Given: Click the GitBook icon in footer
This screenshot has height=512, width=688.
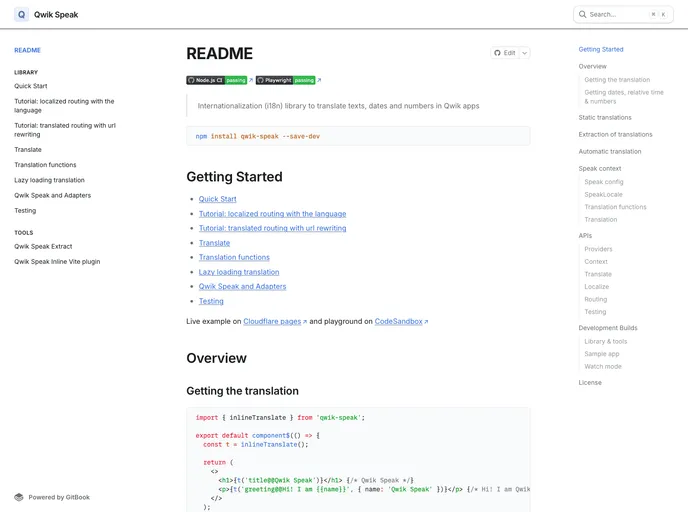Looking at the screenshot, I should coord(19,497).
